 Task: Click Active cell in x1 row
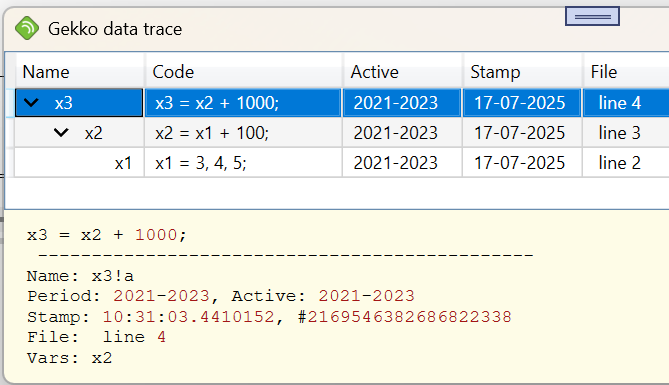402,163
